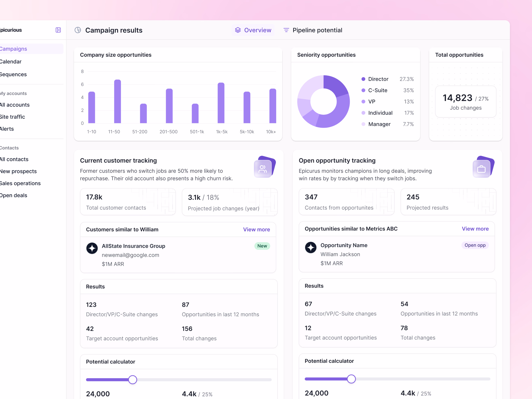The width and height of the screenshot is (532, 399).
Task: Click the Campaign results pie-chart icon
Action: (78, 30)
